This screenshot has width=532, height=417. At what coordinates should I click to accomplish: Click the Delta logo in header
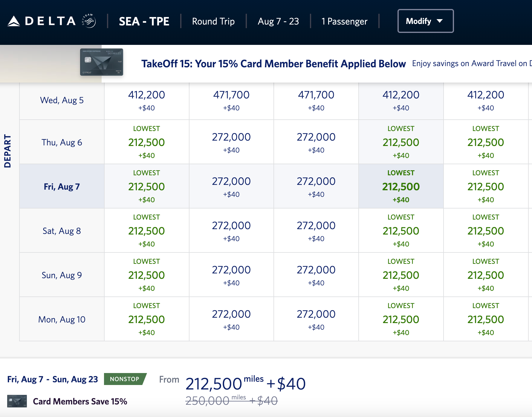click(x=42, y=21)
